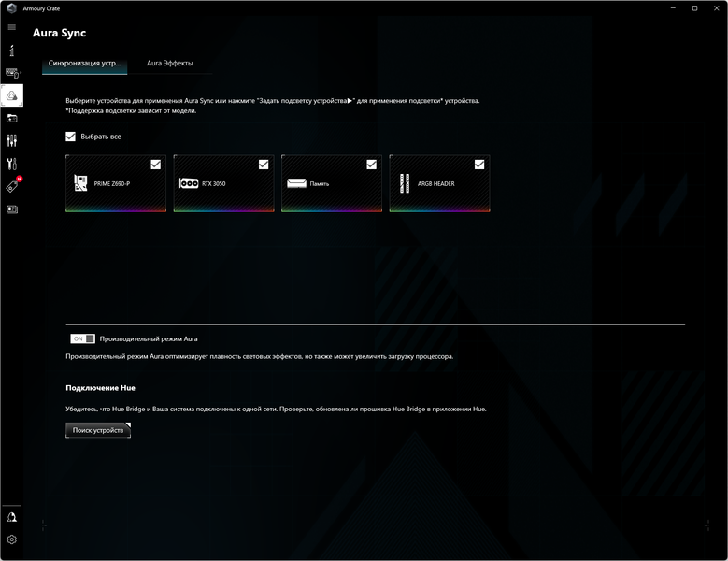Select the Aura Sync triangle sidebar icon

[x=12, y=95]
